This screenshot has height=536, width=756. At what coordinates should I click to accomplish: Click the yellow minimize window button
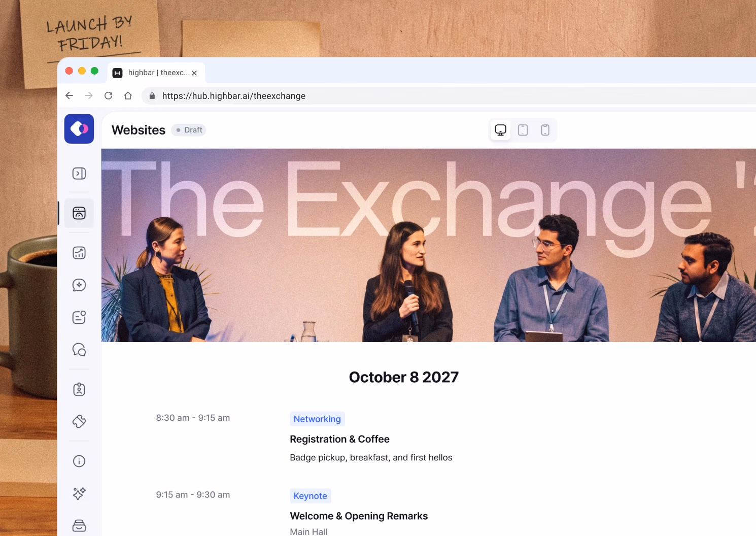pos(82,71)
